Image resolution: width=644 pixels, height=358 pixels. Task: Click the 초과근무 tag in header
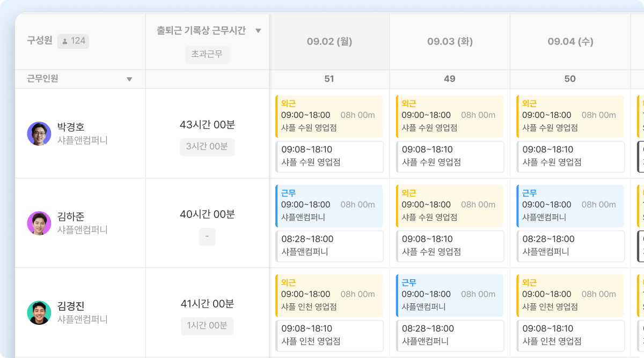pos(207,54)
